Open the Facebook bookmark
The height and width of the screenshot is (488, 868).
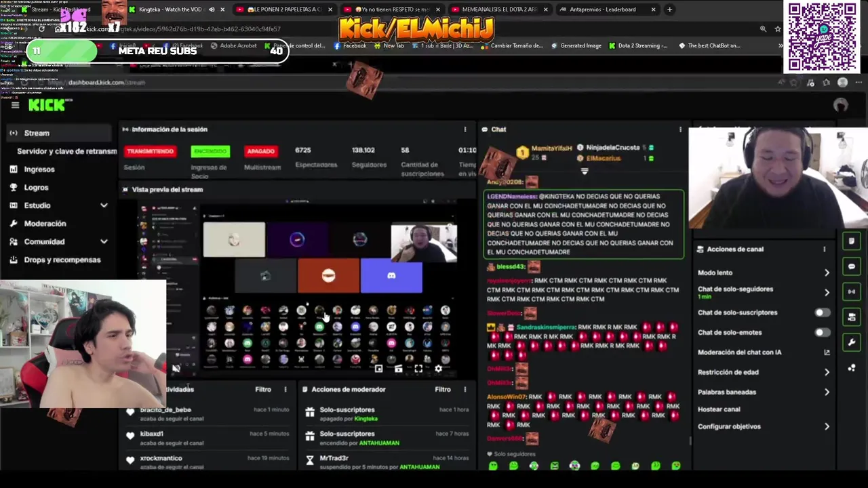pyautogui.click(x=350, y=46)
